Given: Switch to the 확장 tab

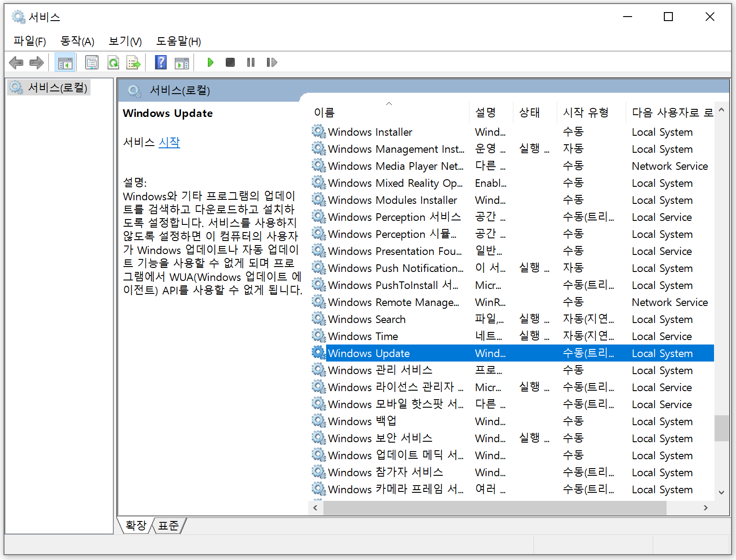Looking at the screenshot, I should click(x=136, y=525).
